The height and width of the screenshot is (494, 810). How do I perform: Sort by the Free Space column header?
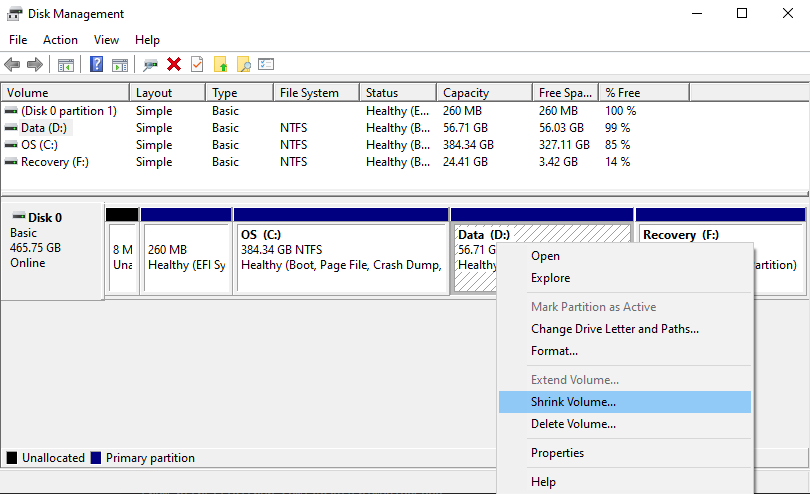pyautogui.click(x=565, y=92)
